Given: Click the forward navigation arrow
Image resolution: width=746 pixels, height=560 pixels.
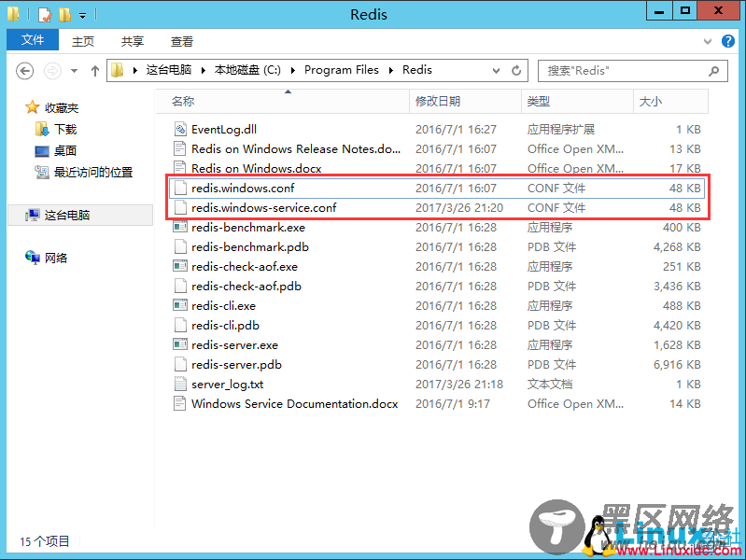Looking at the screenshot, I should pos(52,71).
